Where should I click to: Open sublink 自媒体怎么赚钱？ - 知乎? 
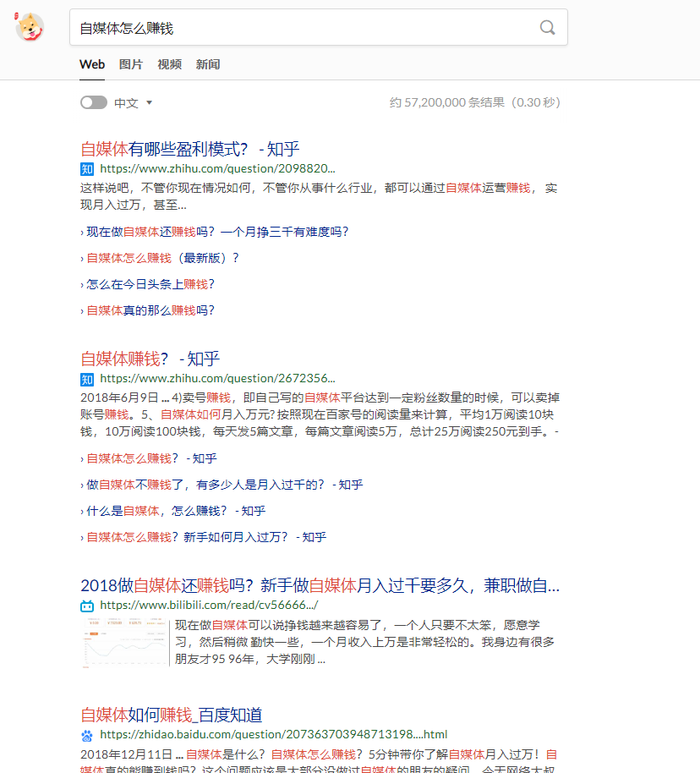point(152,458)
